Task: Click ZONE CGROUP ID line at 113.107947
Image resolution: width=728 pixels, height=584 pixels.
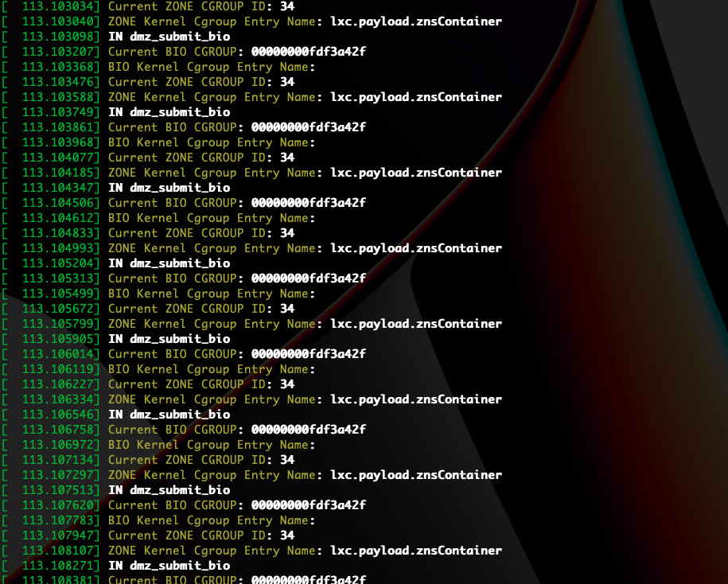Action: (148, 535)
